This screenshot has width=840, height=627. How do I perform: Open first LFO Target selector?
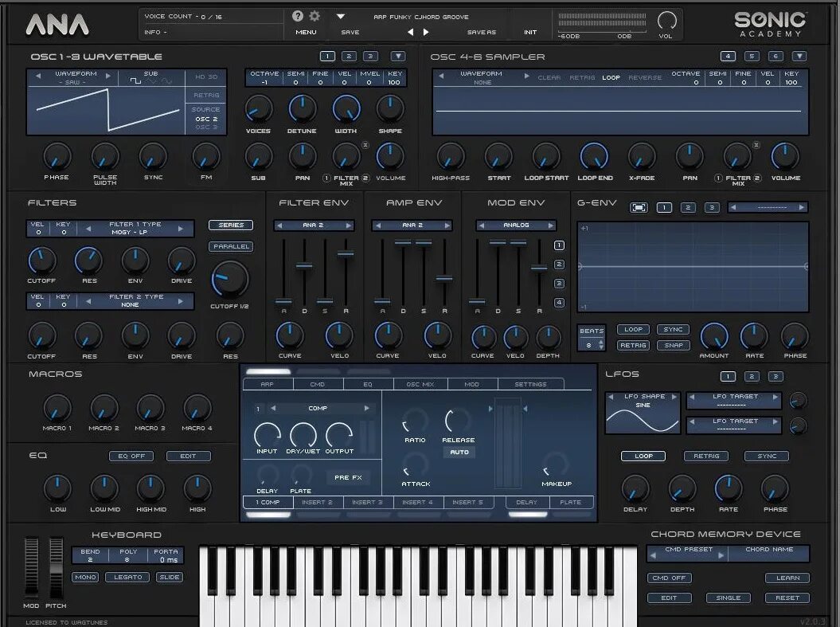[734, 400]
